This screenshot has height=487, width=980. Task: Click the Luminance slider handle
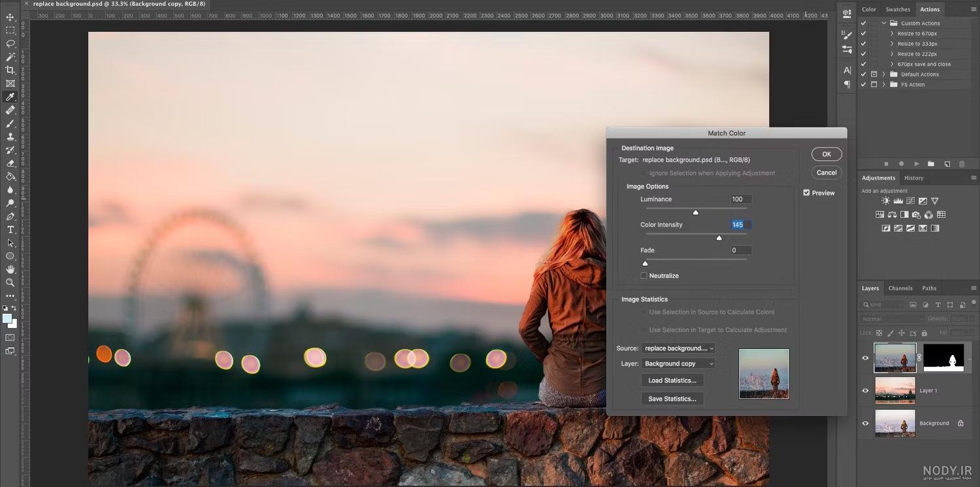point(696,212)
